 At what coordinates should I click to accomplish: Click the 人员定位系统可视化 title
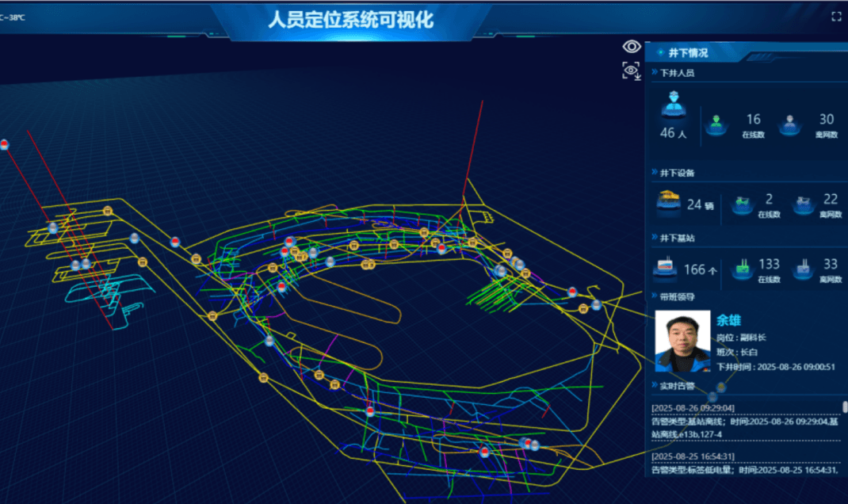351,20
